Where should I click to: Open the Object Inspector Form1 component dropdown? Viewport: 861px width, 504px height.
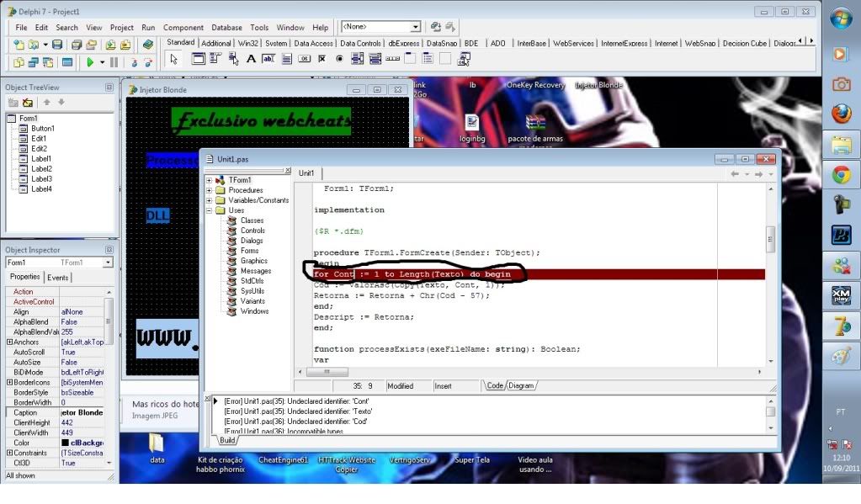tap(108, 263)
